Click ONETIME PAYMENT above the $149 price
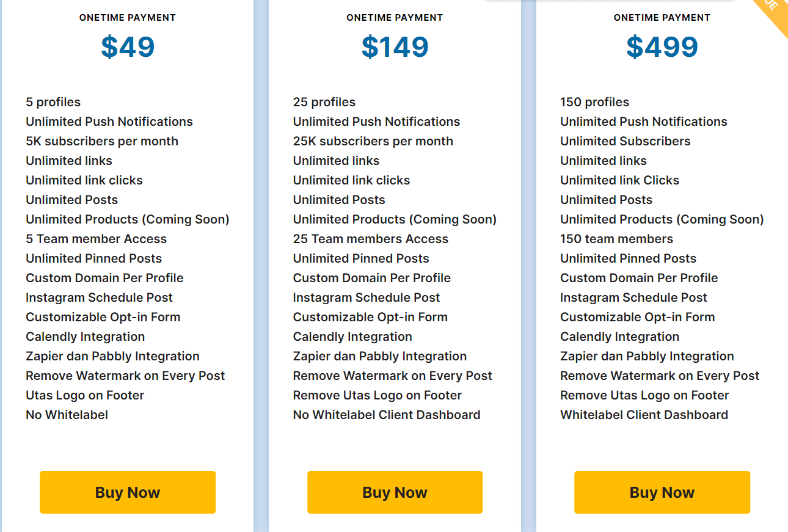 [395, 18]
